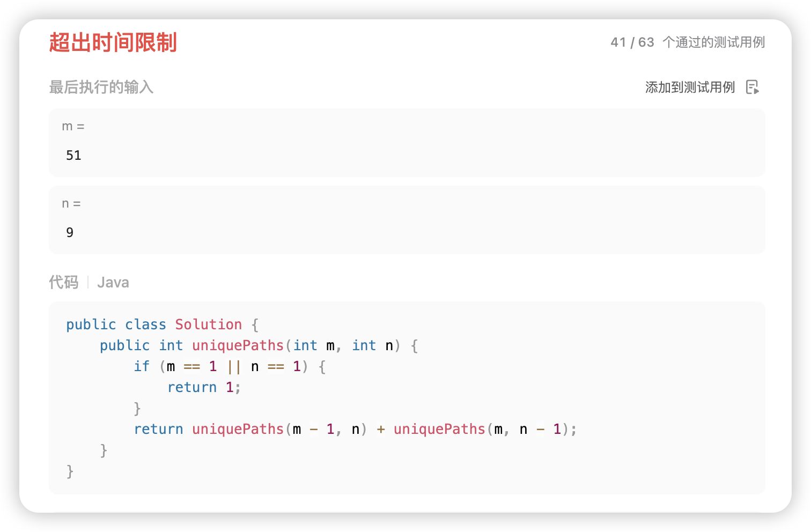Click the 最后执行的输入 label

coord(101,87)
